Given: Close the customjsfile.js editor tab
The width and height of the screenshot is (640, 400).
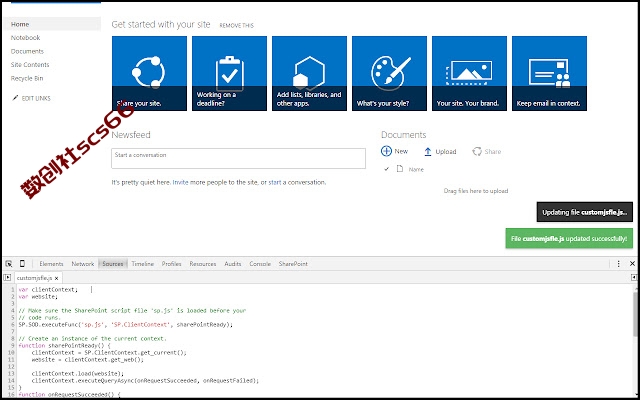Looking at the screenshot, I should tap(56, 278).
